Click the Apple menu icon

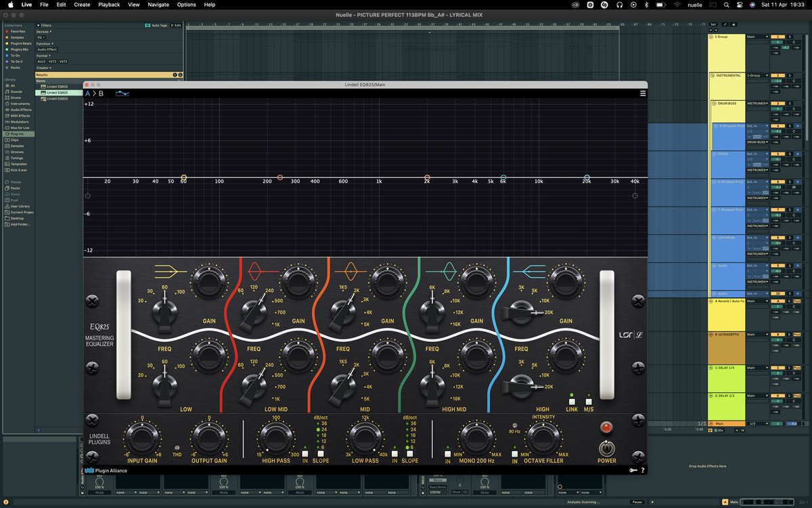click(x=9, y=4)
